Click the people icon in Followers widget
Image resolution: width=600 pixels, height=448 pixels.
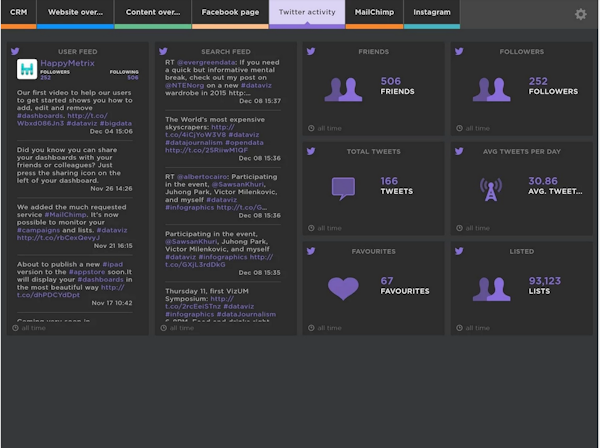[x=491, y=90]
